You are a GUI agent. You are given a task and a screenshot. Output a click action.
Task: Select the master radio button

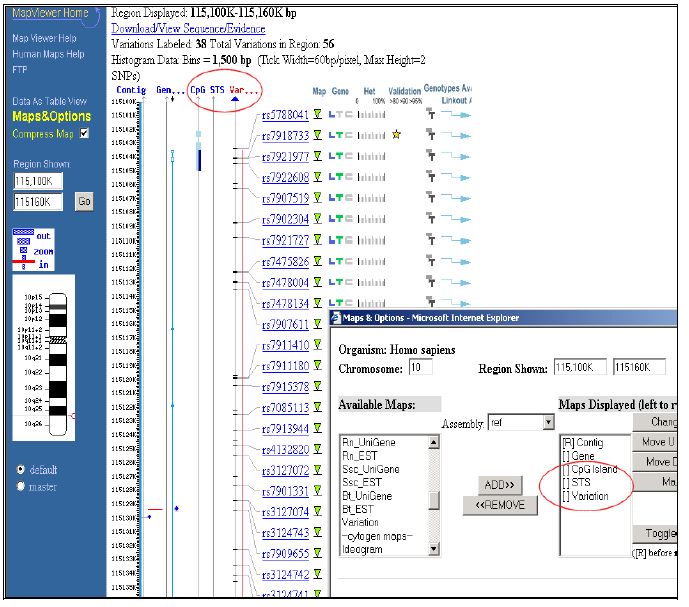click(x=21, y=486)
